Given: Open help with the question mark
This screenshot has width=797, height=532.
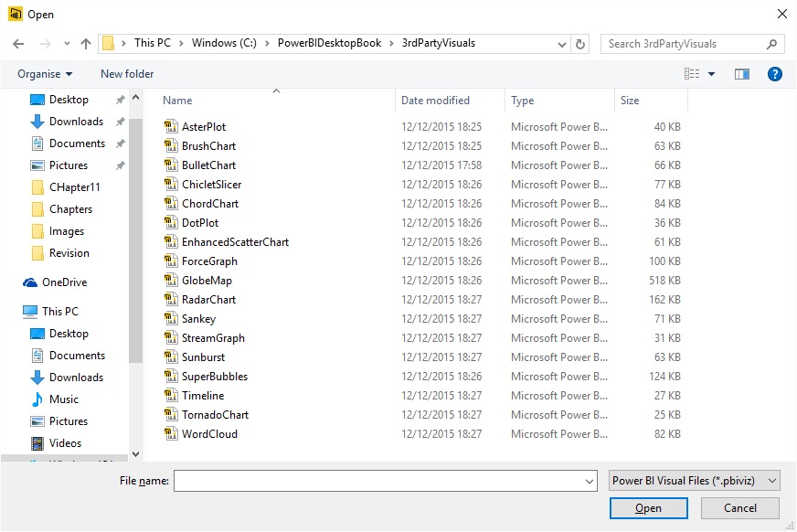Looking at the screenshot, I should pos(775,74).
